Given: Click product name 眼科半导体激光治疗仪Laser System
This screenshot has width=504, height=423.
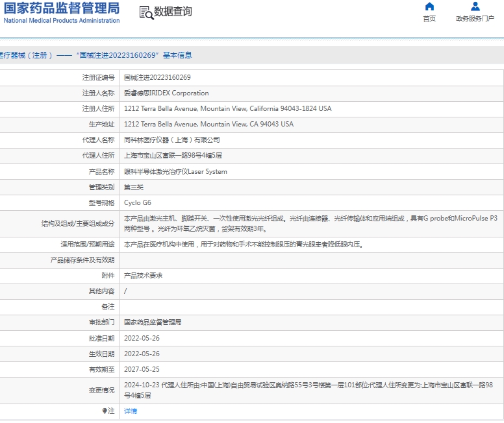Looking at the screenshot, I should pos(175,171).
